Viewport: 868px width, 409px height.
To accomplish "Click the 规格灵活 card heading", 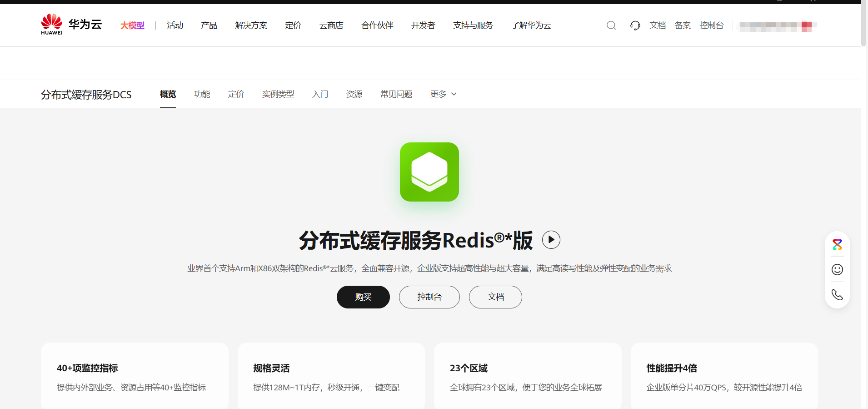I will coord(271,368).
